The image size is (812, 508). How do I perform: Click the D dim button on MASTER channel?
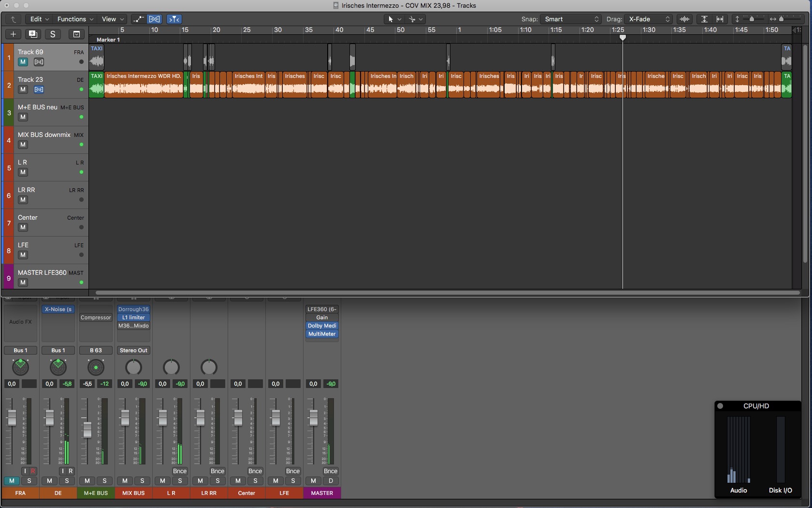331,481
